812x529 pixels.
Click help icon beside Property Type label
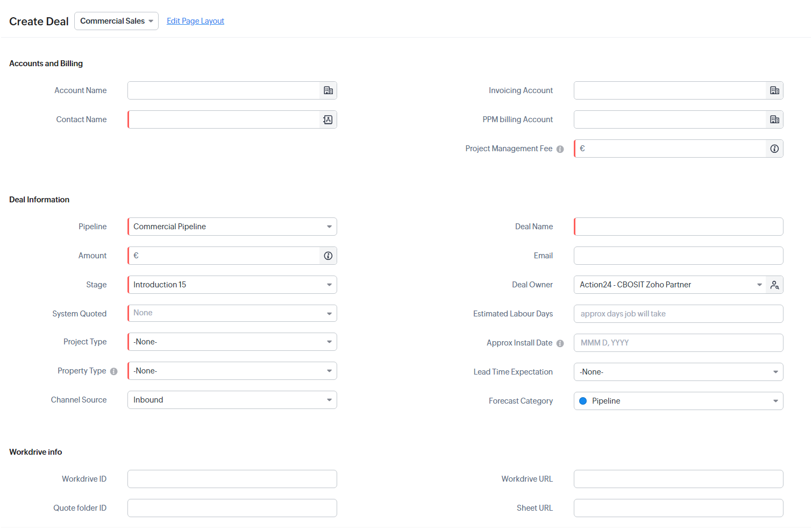(113, 371)
